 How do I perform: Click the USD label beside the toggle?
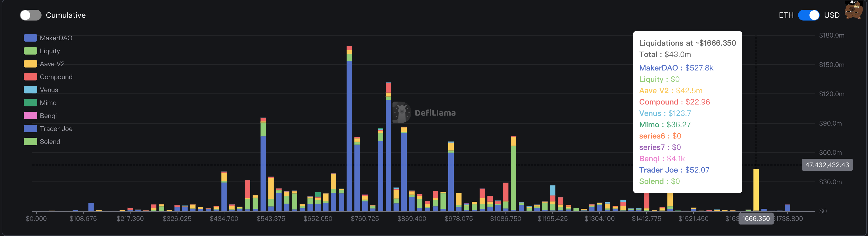[x=832, y=15]
